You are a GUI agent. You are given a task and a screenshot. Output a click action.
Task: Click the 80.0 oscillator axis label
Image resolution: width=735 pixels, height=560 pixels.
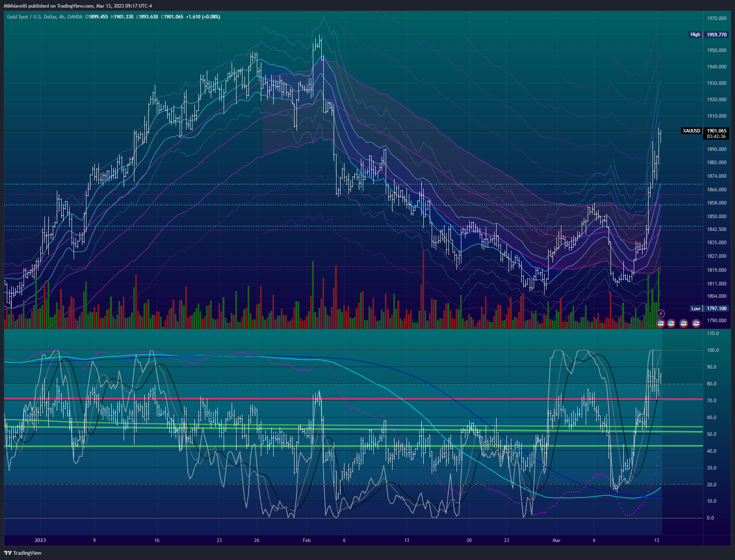tap(711, 384)
